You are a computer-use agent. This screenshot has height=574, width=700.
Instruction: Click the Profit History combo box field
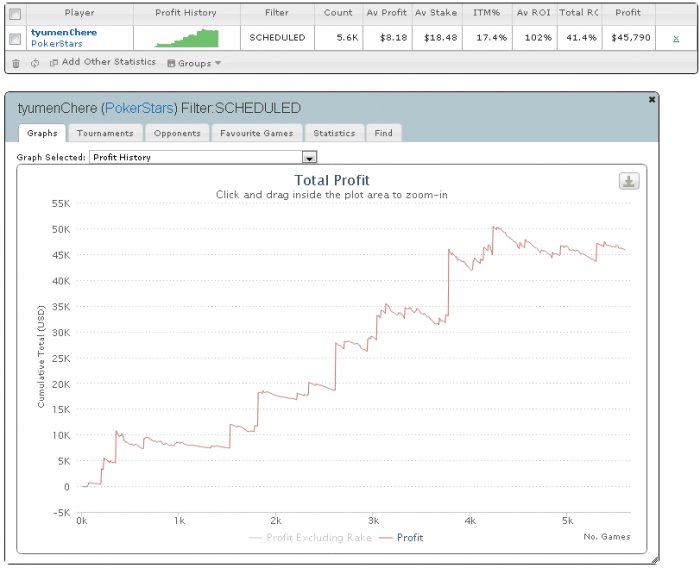203,157
